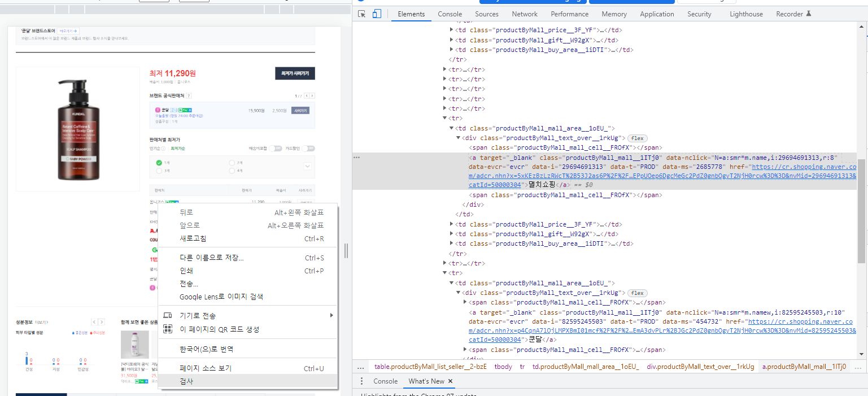Image resolution: width=868 pixels, height=396 pixels.
Task: Choose Google Lens로 이미지 검색 menu item
Action: (248, 297)
